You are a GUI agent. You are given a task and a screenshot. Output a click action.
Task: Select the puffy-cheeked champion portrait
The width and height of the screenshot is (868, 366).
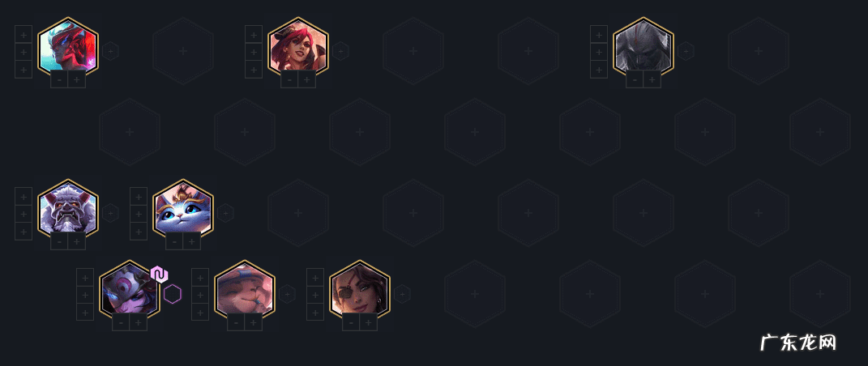245,290
